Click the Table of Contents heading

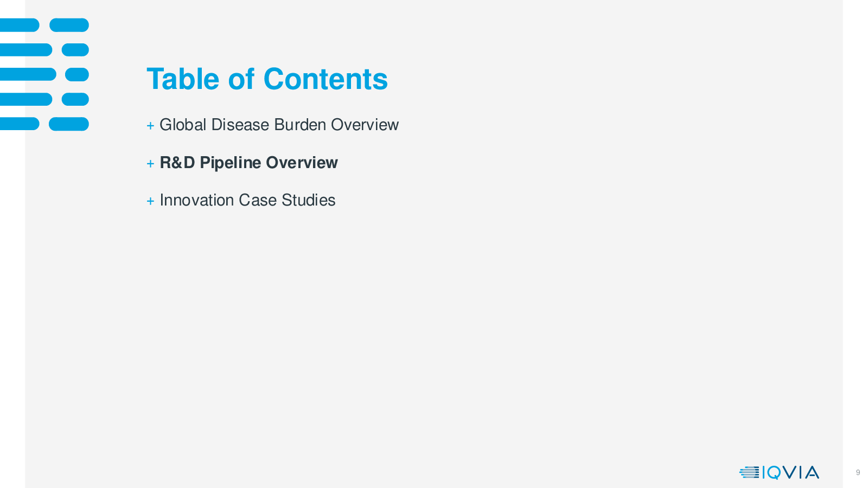[267, 79]
